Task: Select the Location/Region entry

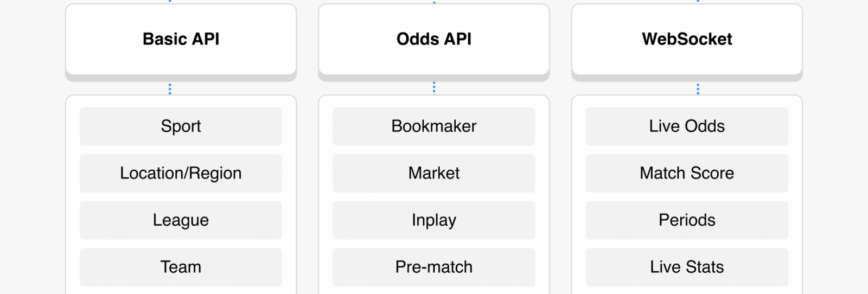Action: 181,173
